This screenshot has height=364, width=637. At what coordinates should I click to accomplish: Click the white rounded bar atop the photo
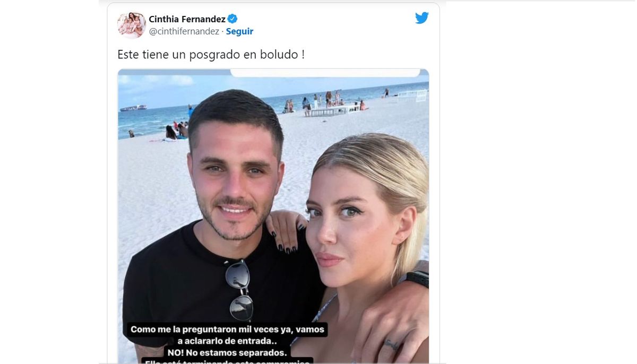click(x=325, y=72)
